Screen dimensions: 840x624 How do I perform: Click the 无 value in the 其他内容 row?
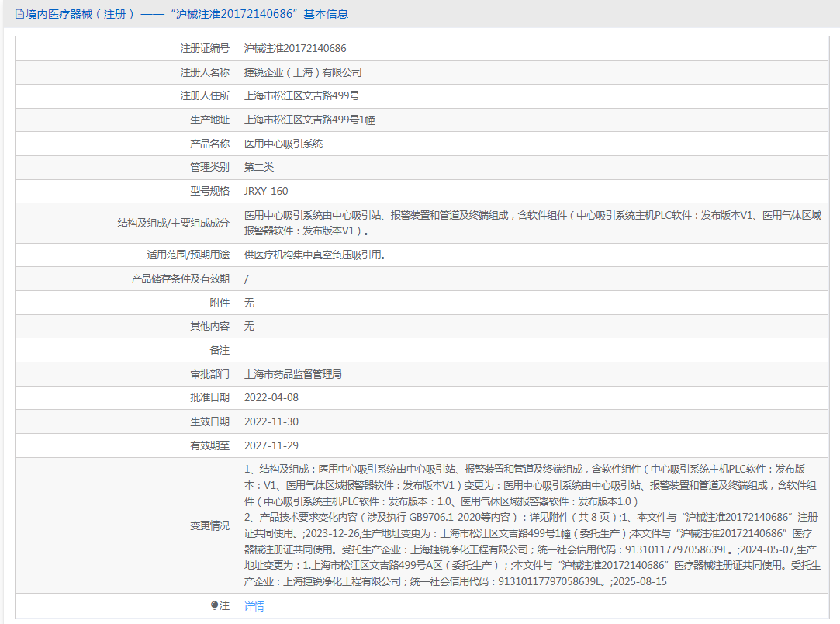(x=249, y=326)
